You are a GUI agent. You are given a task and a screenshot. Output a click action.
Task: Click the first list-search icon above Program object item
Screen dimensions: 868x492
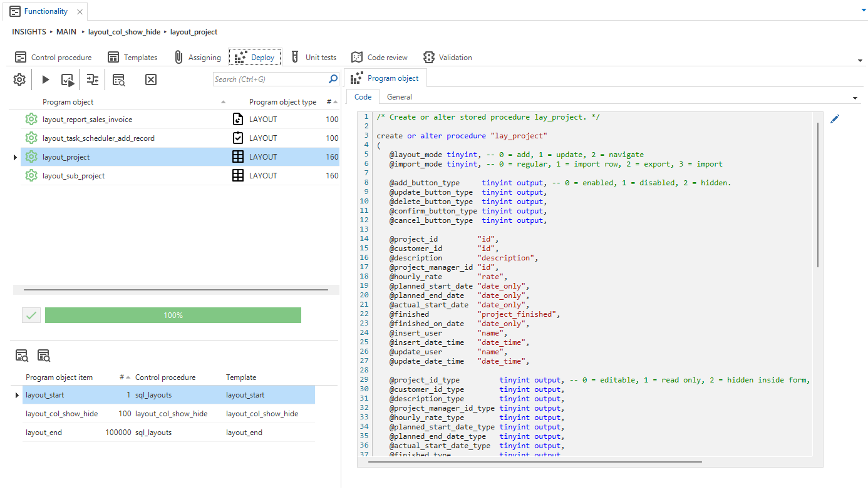pyautogui.click(x=22, y=356)
